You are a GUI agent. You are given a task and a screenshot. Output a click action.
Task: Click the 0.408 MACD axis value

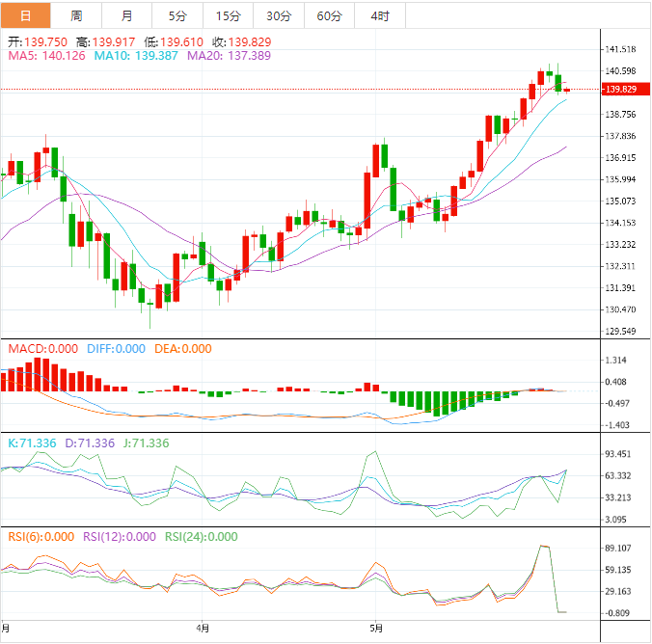pyautogui.click(x=615, y=382)
